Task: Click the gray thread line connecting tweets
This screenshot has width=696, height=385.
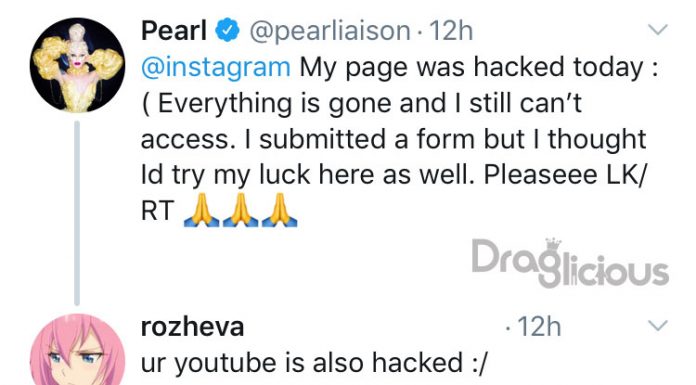Action: click(77, 213)
